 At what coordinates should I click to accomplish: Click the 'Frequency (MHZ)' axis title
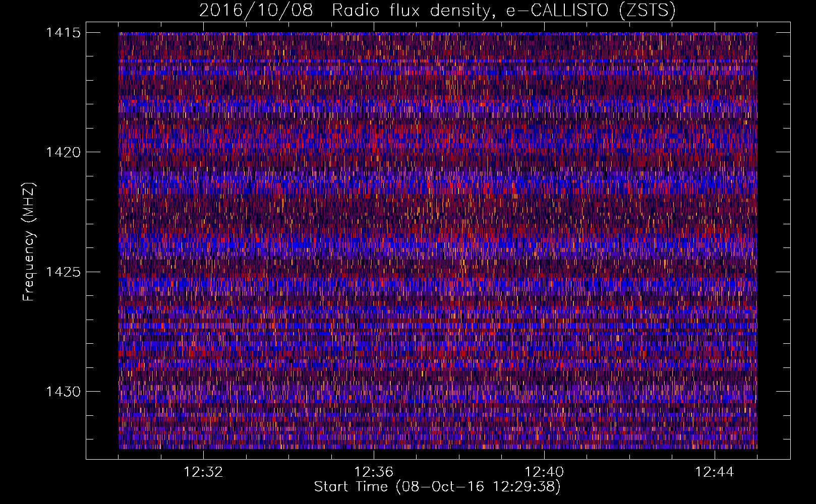pos(29,242)
